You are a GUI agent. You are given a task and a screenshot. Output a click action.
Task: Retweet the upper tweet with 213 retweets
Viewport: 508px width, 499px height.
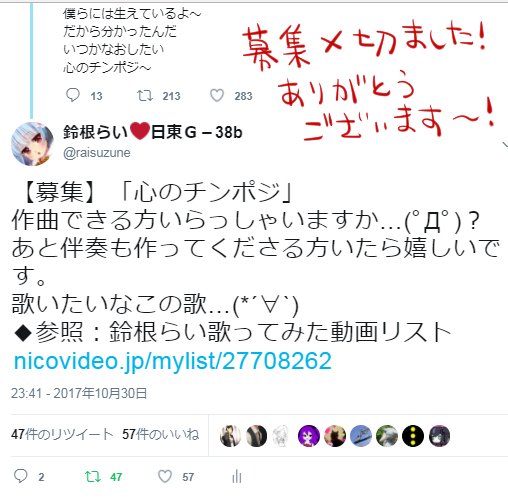(145, 96)
